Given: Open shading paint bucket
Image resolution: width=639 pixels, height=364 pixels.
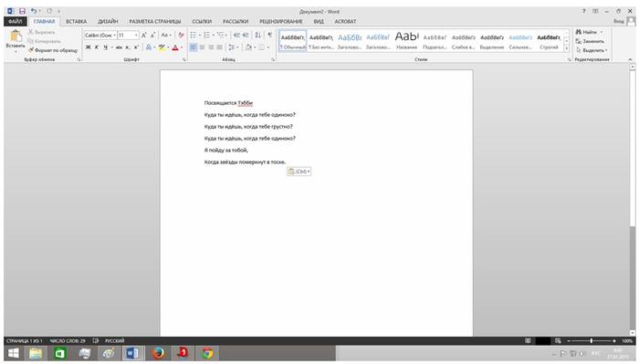Looking at the screenshot, I should point(248,47).
